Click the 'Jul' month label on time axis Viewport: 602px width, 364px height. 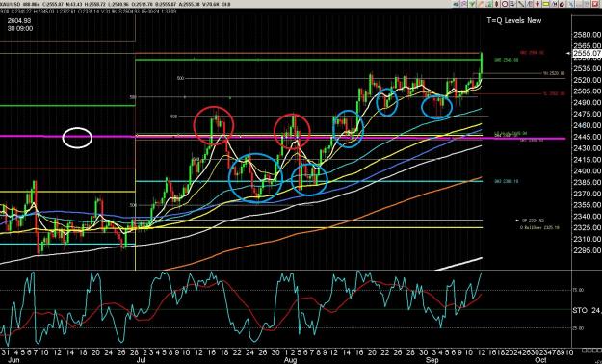point(142,360)
